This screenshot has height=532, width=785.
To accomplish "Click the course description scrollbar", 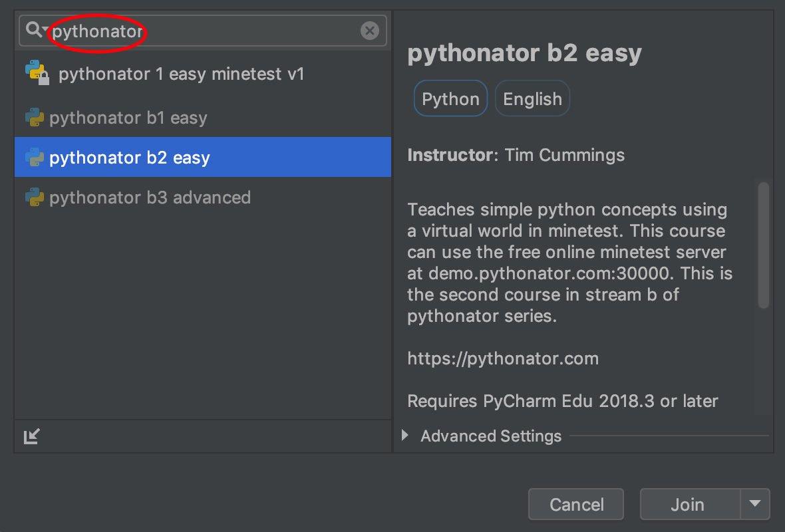I will click(x=763, y=245).
